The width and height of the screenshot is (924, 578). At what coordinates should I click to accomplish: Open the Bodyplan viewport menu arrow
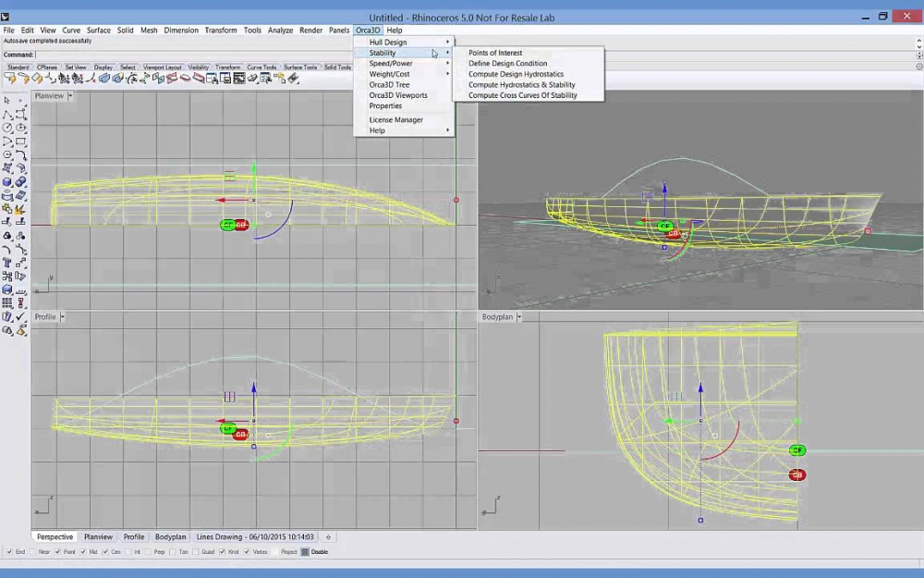(x=519, y=317)
